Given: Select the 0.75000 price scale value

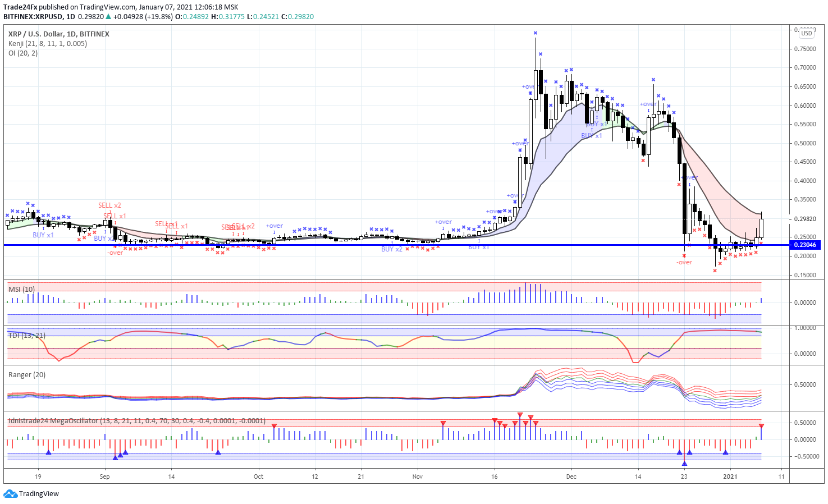Looking at the screenshot, I should [805, 49].
